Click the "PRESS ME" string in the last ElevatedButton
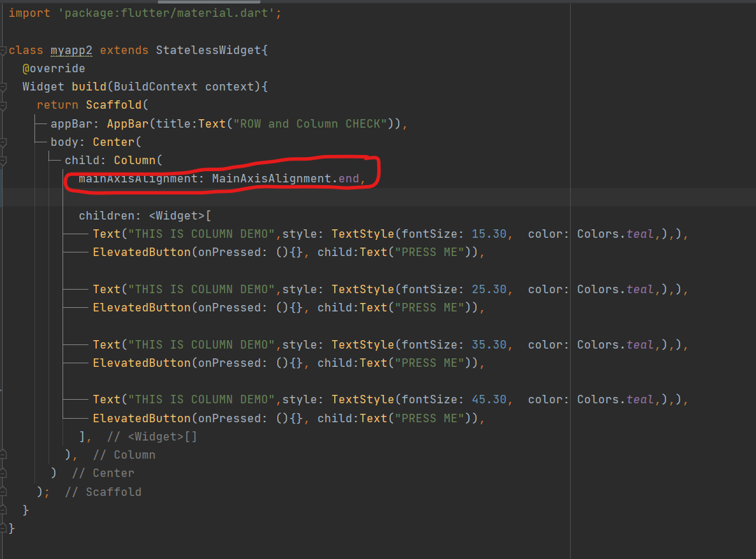 pos(430,419)
